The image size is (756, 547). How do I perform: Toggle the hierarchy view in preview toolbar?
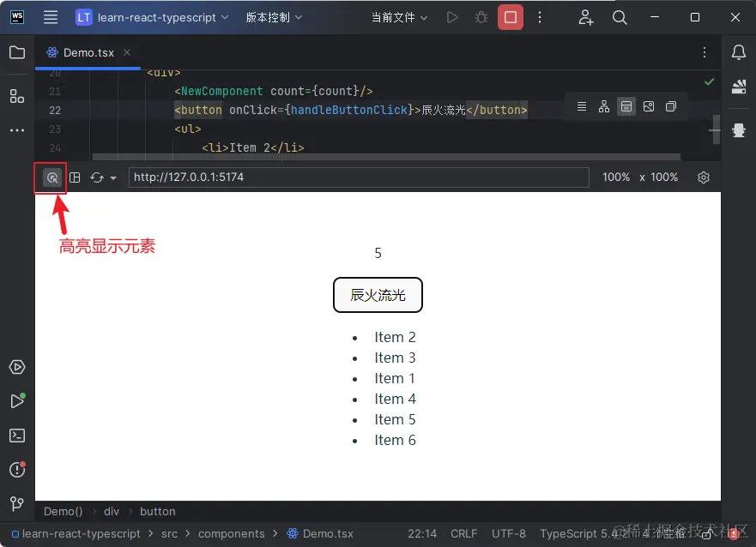603,106
